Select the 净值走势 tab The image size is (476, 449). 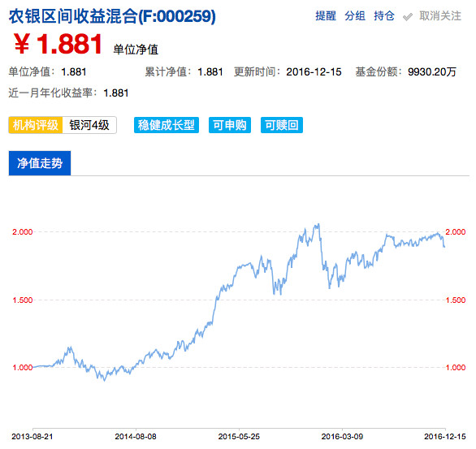(40, 163)
